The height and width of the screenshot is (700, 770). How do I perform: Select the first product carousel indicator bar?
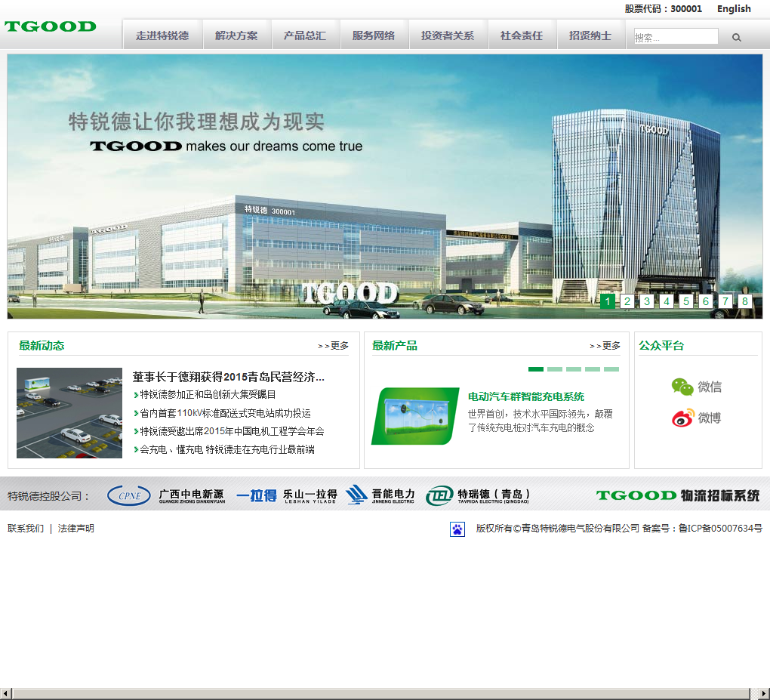[536, 369]
